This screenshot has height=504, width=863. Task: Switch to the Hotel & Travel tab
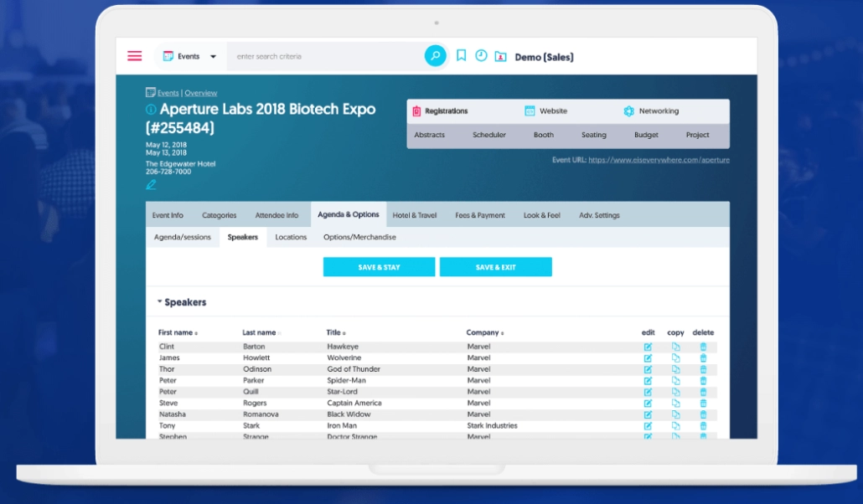[x=415, y=215]
